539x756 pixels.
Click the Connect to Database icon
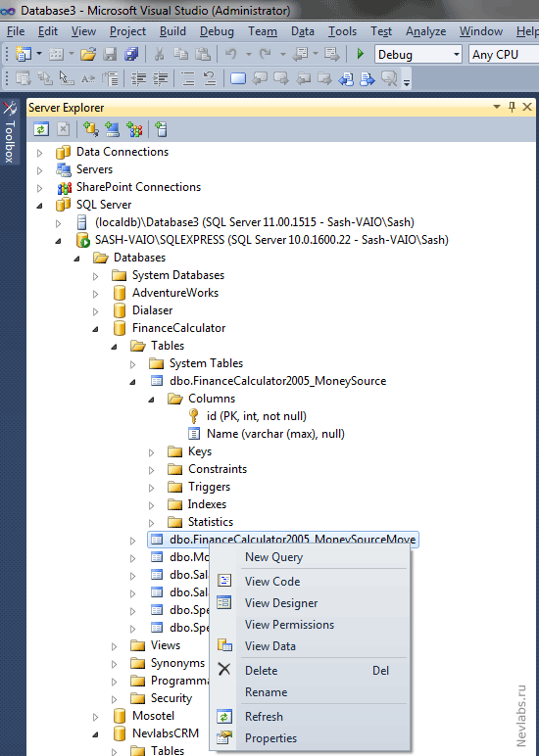point(91,129)
